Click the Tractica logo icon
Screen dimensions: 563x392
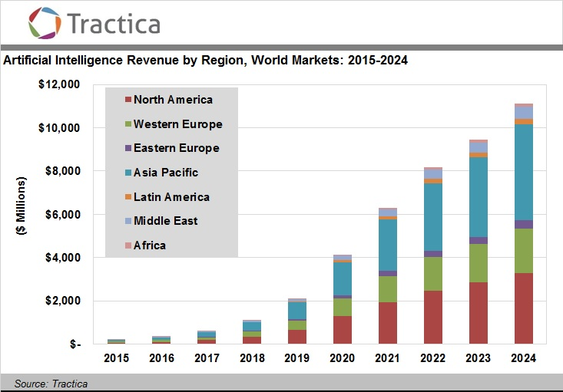[x=45, y=23]
